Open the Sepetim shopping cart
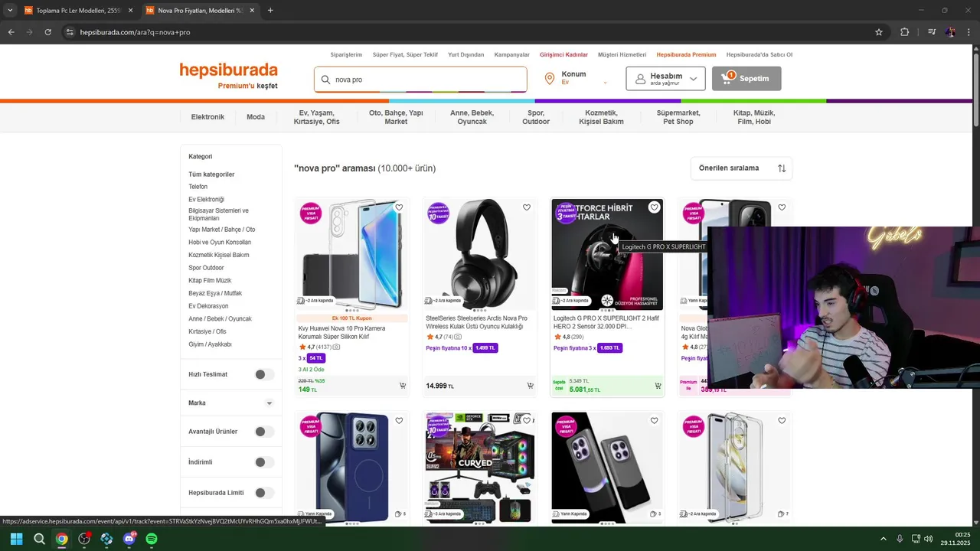The height and width of the screenshot is (551, 980). tap(746, 79)
